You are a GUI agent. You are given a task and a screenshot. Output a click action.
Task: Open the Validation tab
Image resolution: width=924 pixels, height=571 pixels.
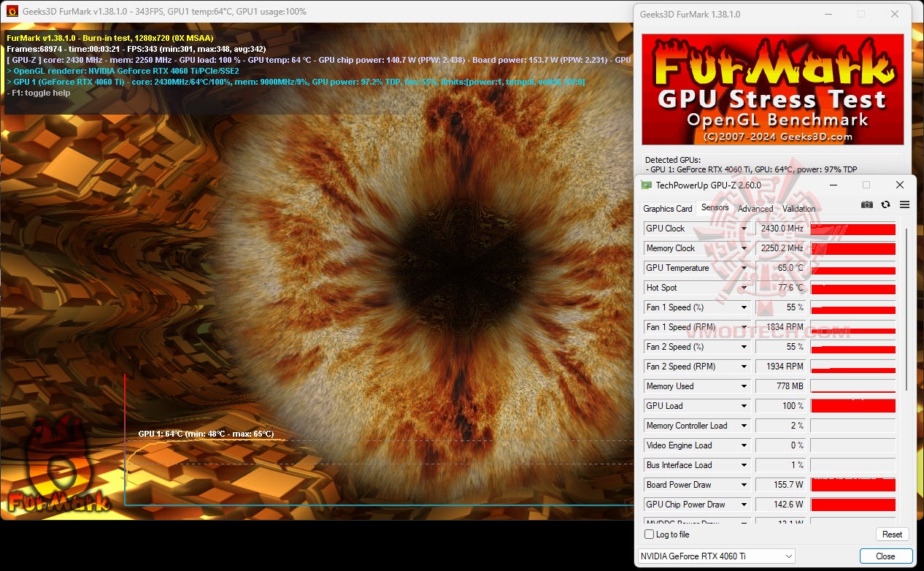pyautogui.click(x=799, y=209)
